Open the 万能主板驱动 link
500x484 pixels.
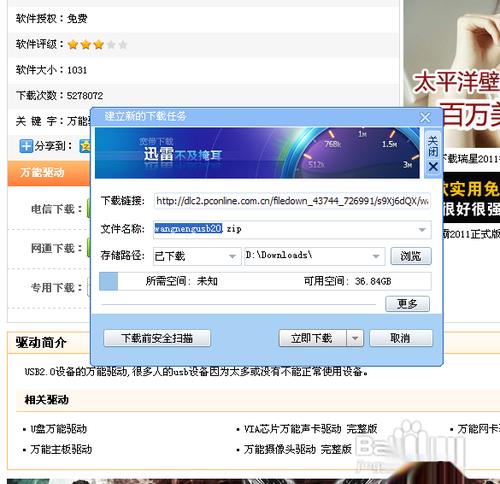coord(61,449)
